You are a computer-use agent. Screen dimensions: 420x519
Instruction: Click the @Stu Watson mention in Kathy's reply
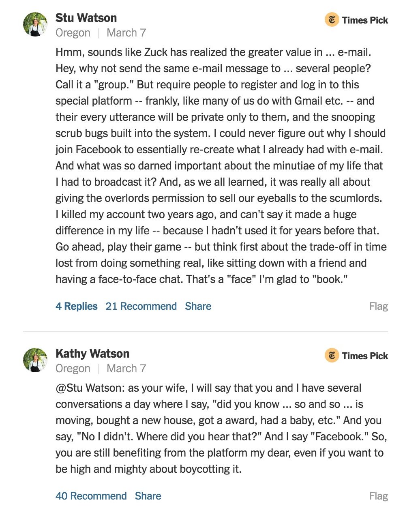click(90, 388)
